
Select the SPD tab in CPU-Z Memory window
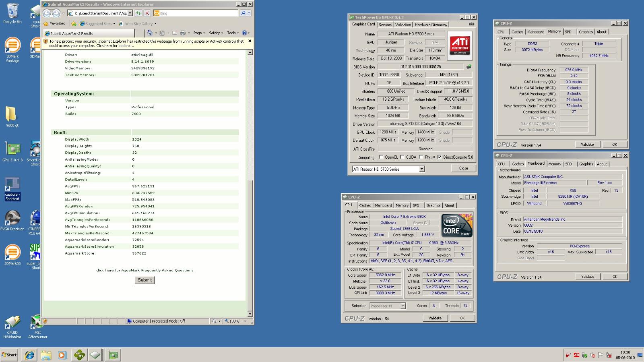pyautogui.click(x=568, y=32)
